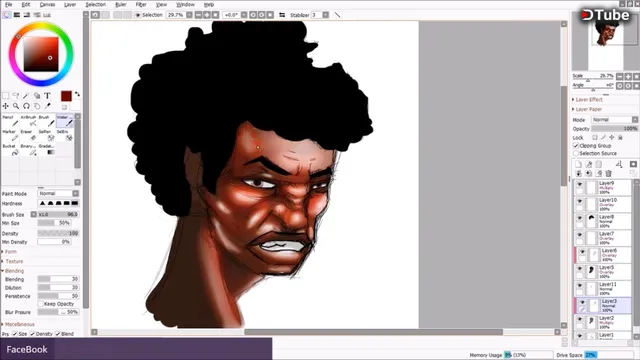Viewport: 640px width, 360px height.
Task: Collapse the Blending settings section
Action: (13, 271)
